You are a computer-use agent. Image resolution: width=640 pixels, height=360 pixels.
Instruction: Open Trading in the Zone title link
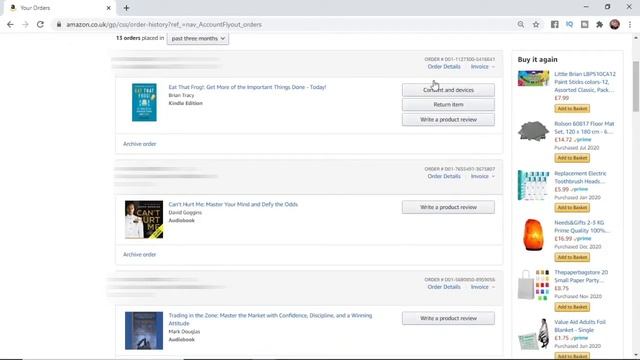click(270, 319)
